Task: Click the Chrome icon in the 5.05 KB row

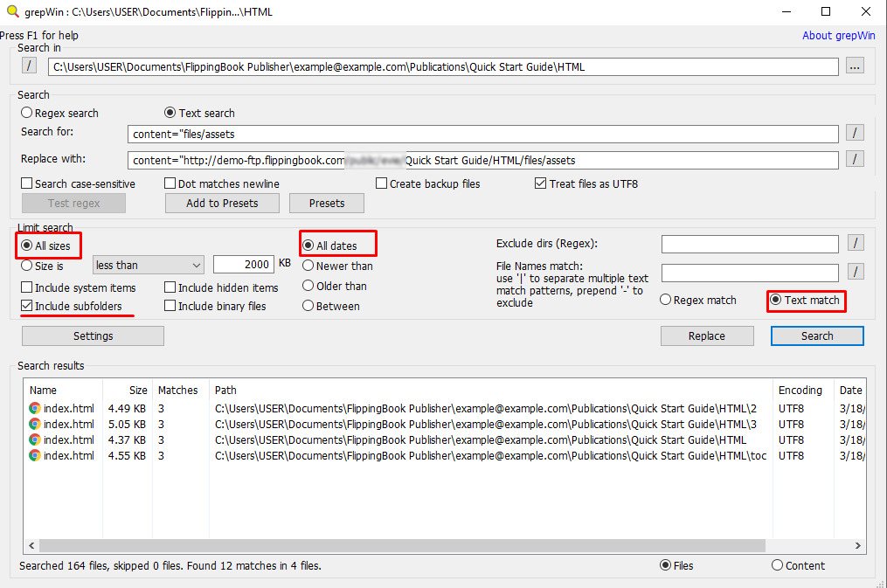Action: pyautogui.click(x=35, y=424)
